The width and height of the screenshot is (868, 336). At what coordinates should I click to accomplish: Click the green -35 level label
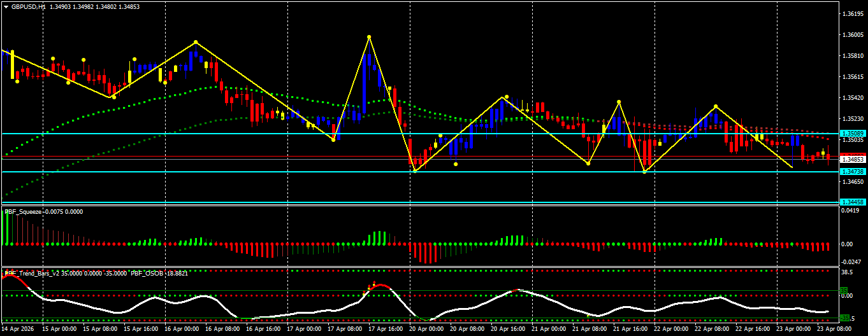click(x=846, y=318)
